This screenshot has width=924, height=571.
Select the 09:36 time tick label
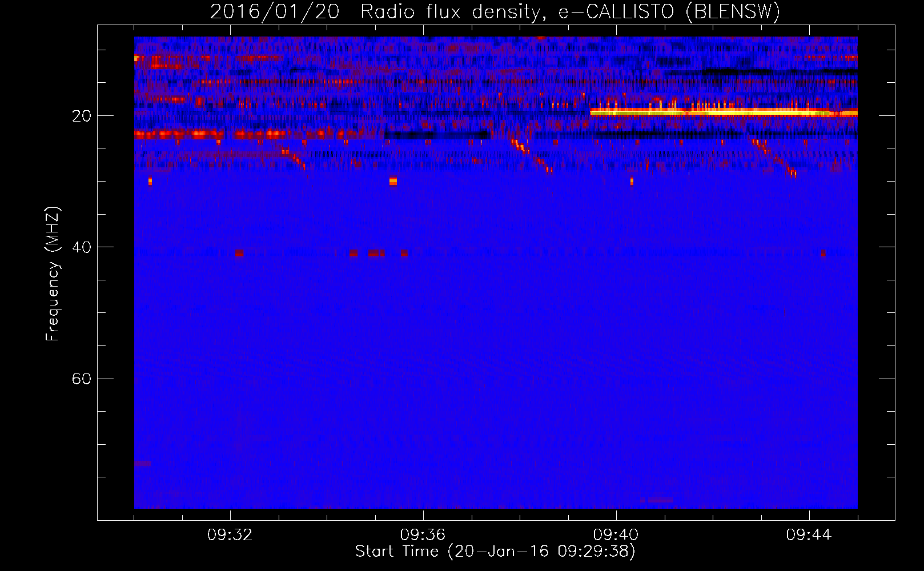[423, 535]
